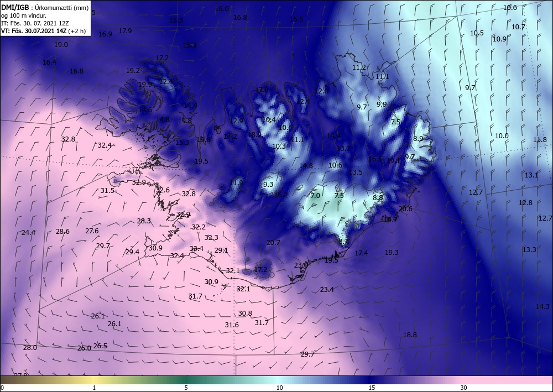553x392 pixels.
Task: Click the map value 29.1
Action: coord(221,250)
